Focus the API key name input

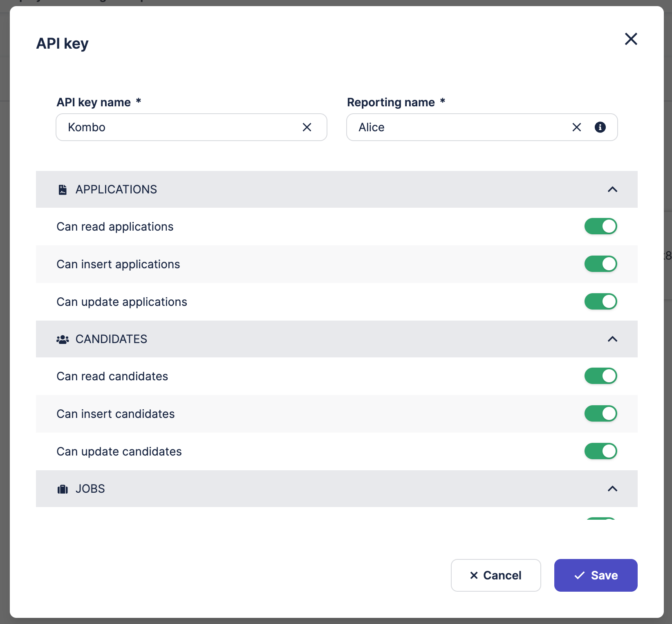pos(180,127)
